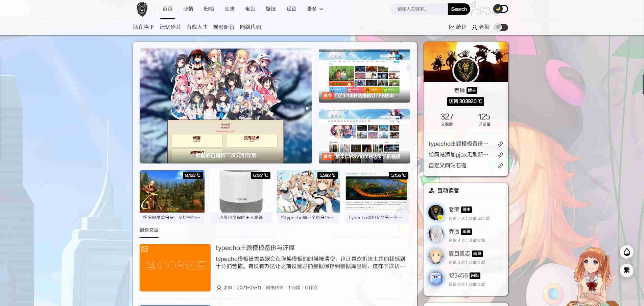Select the 电台 navigation tab
This screenshot has width=644, height=306.
pyautogui.click(x=250, y=9)
